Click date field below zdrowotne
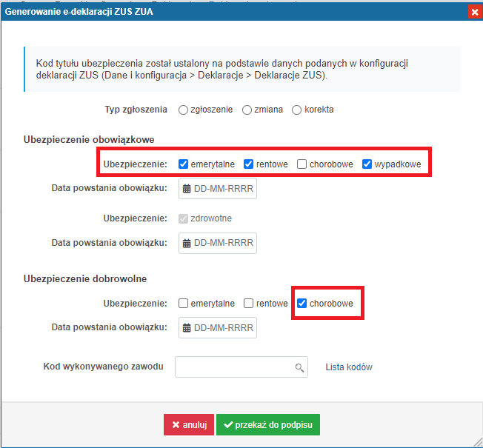 [218, 243]
